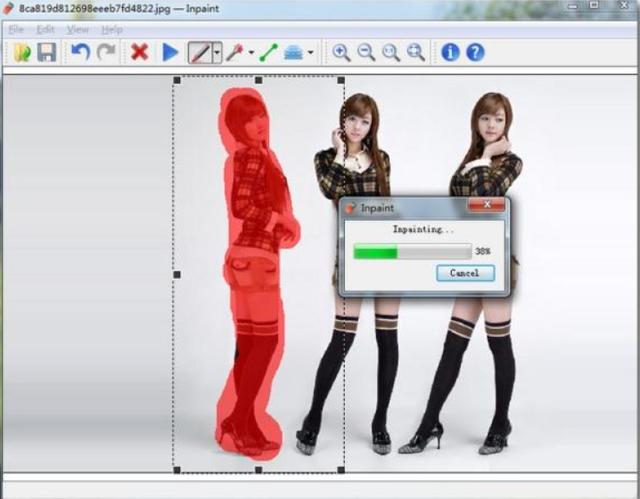Click the Undo arrow icon
The width and height of the screenshot is (640, 499).
[81, 52]
